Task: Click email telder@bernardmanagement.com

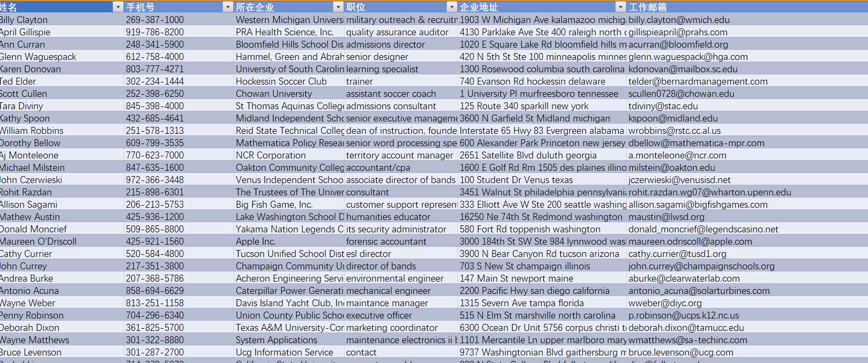Action: (698, 81)
